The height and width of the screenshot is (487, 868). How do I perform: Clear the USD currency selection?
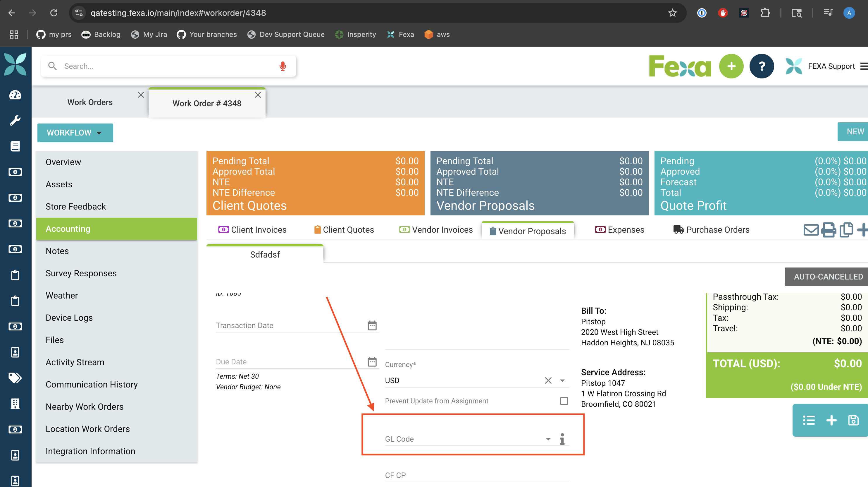tap(548, 380)
